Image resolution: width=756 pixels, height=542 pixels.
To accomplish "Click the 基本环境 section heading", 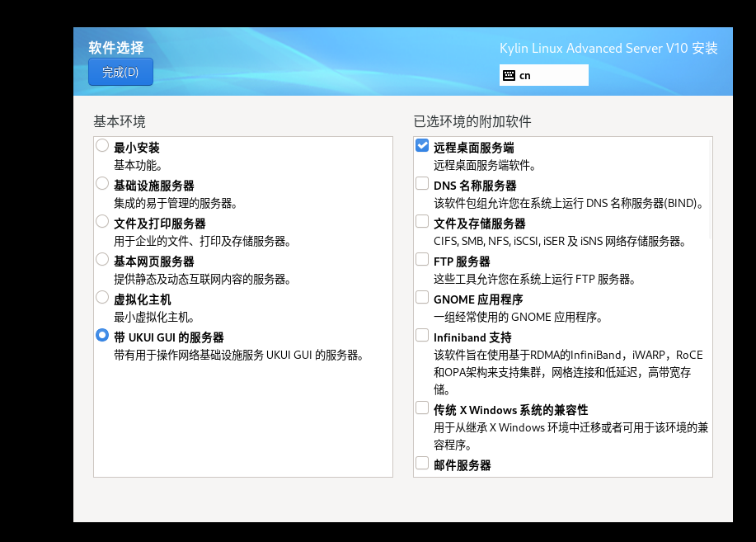I will click(x=119, y=121).
